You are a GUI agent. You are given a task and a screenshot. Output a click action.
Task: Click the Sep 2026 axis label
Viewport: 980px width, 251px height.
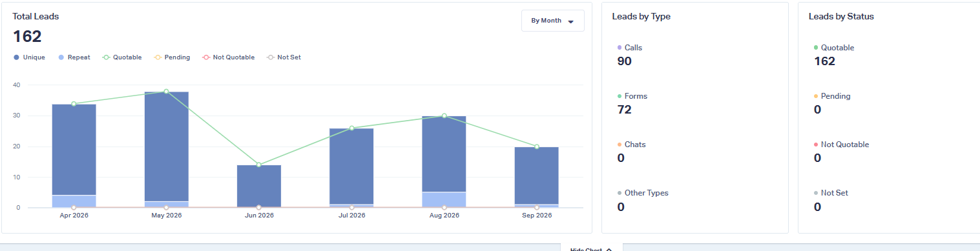click(x=537, y=216)
